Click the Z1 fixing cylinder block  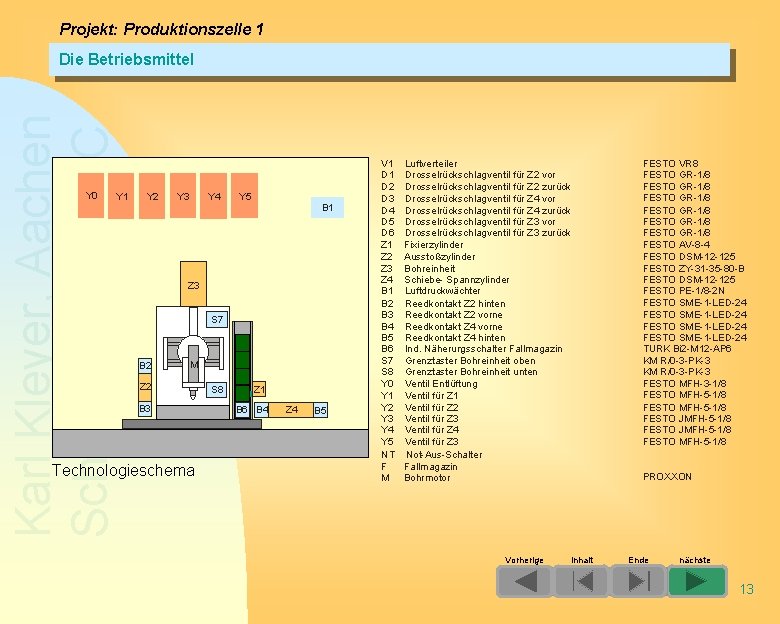[x=259, y=389]
